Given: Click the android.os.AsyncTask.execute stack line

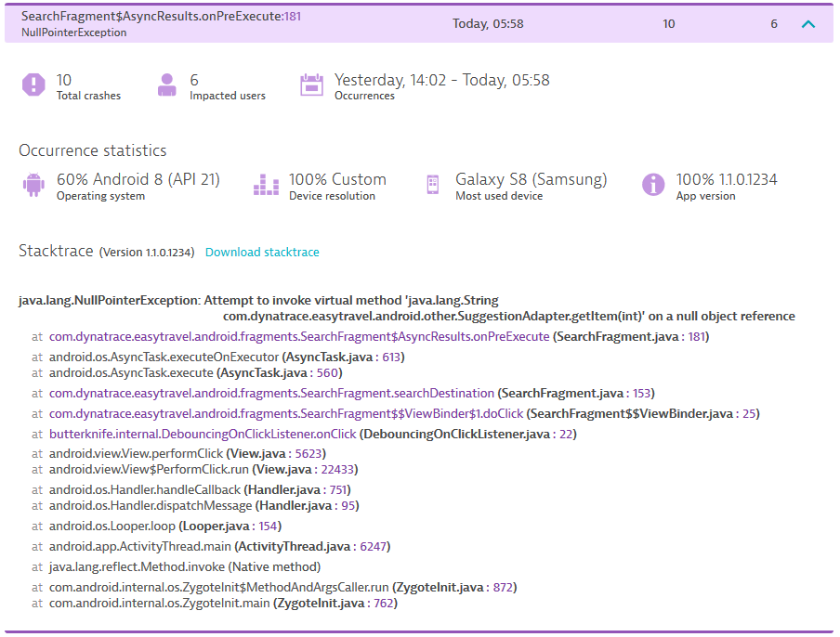Looking at the screenshot, I should [x=187, y=373].
